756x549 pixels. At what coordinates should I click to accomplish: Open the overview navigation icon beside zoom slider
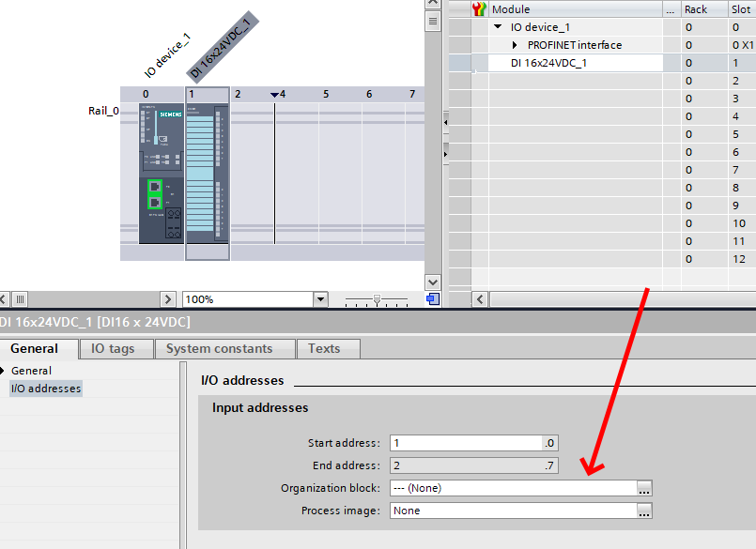pos(433,299)
